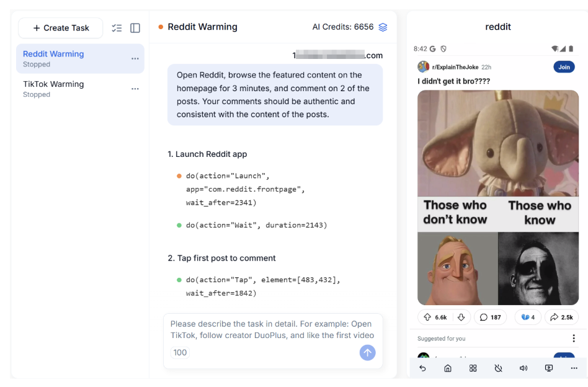Downvote the ExplainTheJoke post
The height and width of the screenshot is (387, 588).
tap(461, 317)
